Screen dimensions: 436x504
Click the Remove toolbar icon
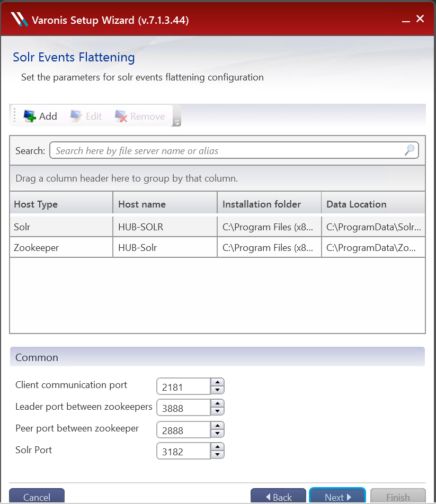click(x=121, y=116)
